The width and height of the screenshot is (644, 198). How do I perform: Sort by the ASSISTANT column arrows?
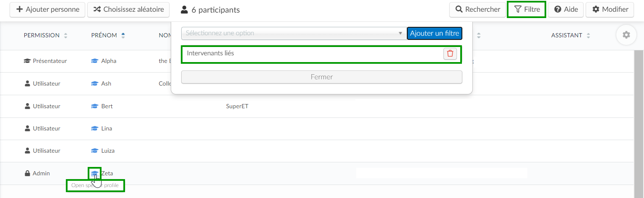pyautogui.click(x=588, y=36)
